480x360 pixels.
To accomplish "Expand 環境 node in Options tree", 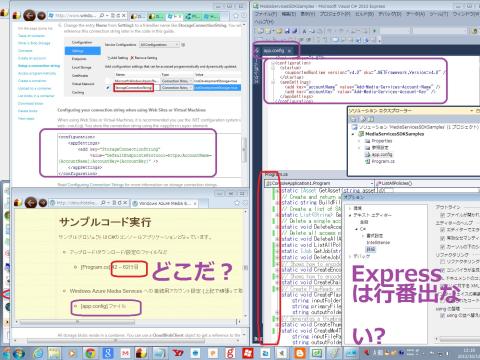I will click(350, 208).
